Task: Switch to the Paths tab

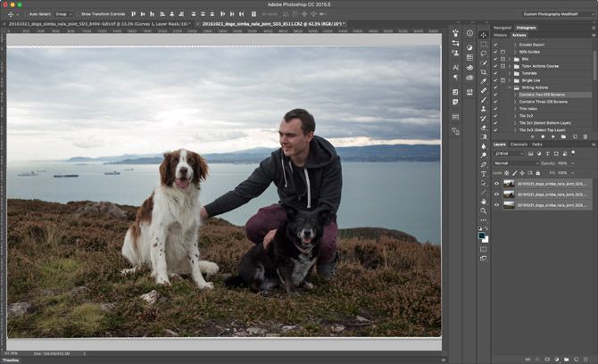Action: [x=537, y=145]
